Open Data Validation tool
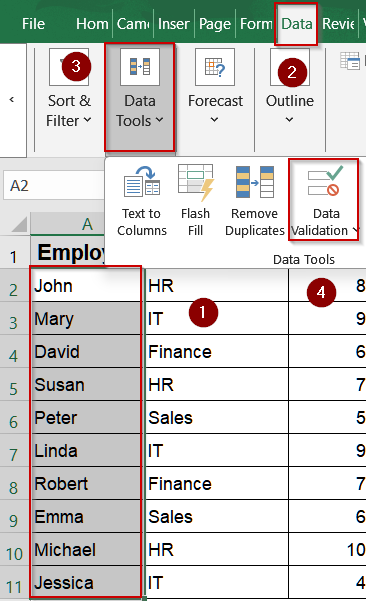Viewport: 366px width, 601px height. tap(324, 200)
